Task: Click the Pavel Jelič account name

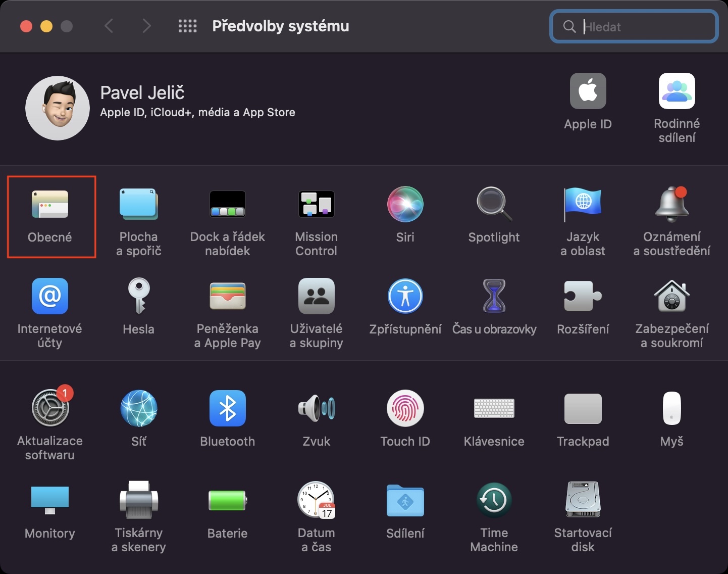Action: pos(142,93)
